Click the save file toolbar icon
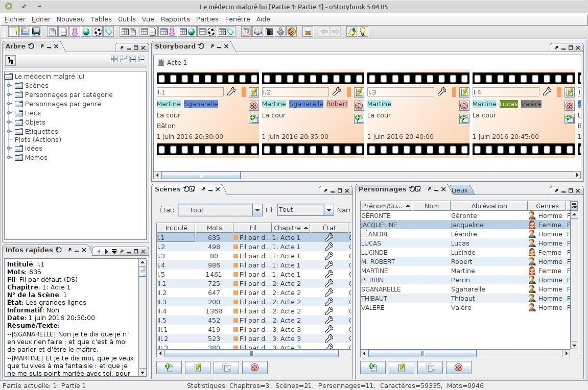Image resolution: width=588 pixels, height=390 pixels. pos(36,32)
